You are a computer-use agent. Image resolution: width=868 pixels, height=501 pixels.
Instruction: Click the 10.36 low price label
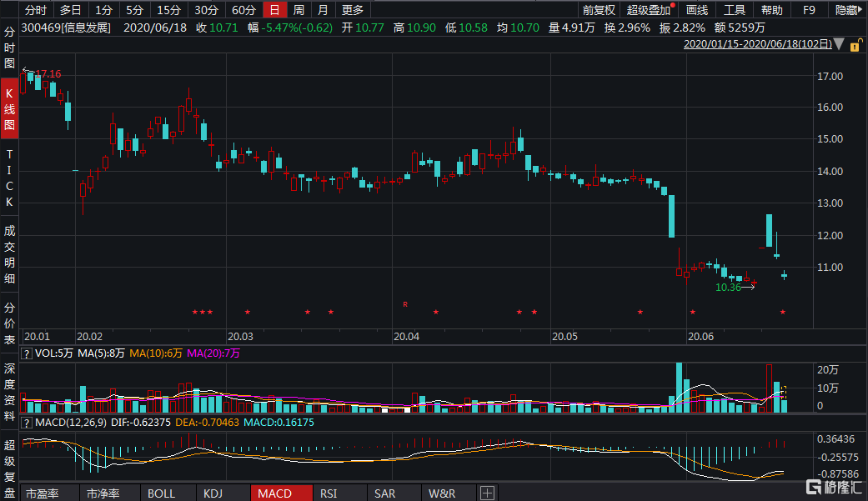coord(728,288)
